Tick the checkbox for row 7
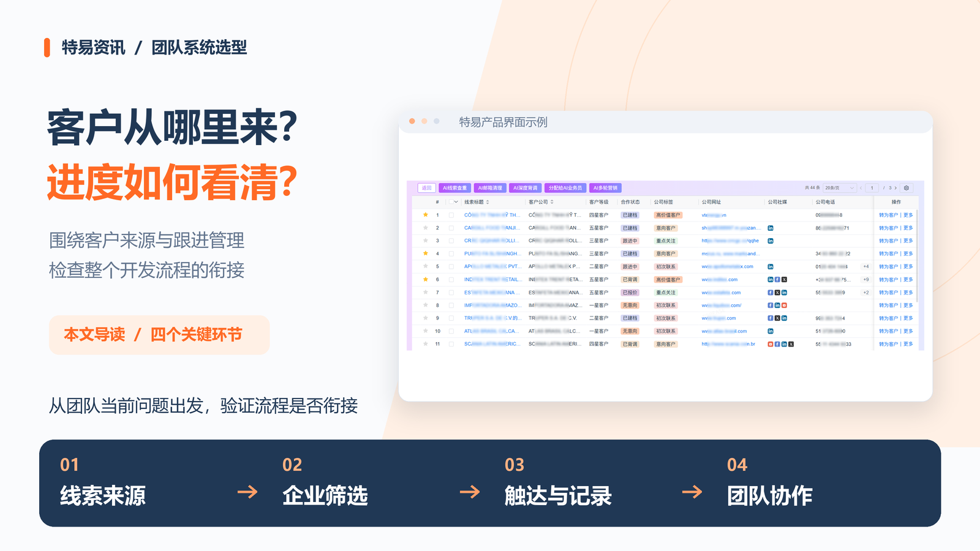This screenshot has height=551, width=980. pos(451,293)
